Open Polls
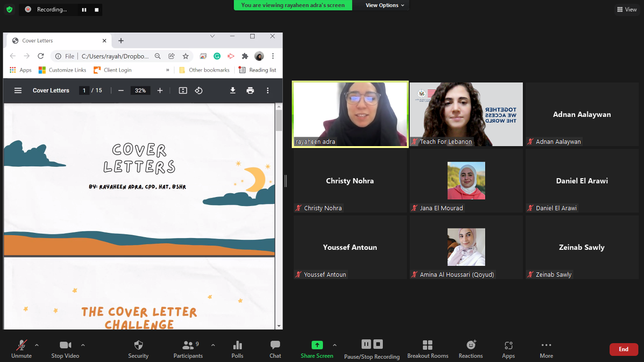Image resolution: width=644 pixels, height=362 pixels. point(238,349)
